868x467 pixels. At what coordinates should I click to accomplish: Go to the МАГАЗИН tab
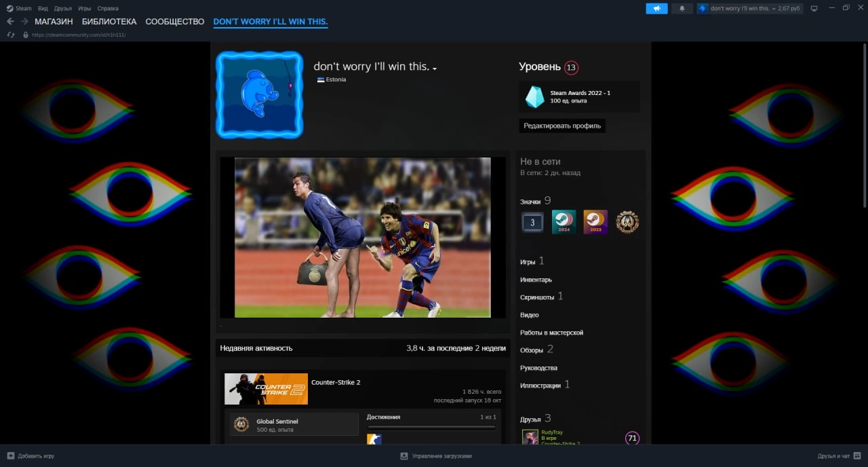[54, 22]
